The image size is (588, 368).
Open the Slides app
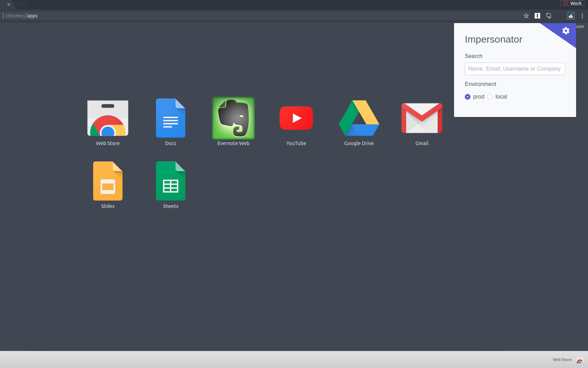[x=107, y=181]
